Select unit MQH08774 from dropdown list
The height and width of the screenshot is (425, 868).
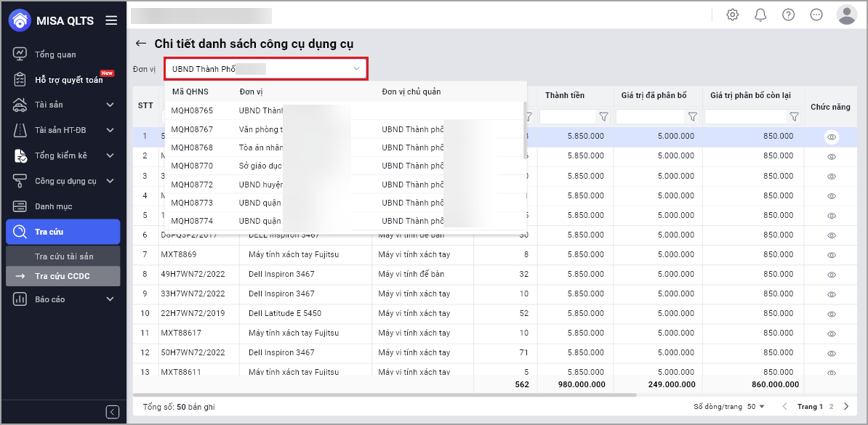coord(343,221)
